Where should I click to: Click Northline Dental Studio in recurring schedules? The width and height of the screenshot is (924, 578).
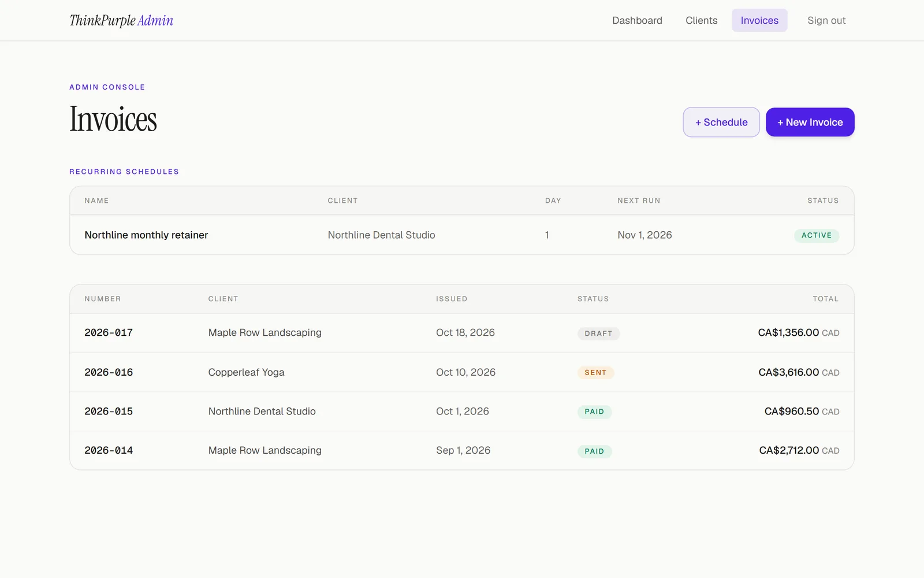pyautogui.click(x=381, y=235)
